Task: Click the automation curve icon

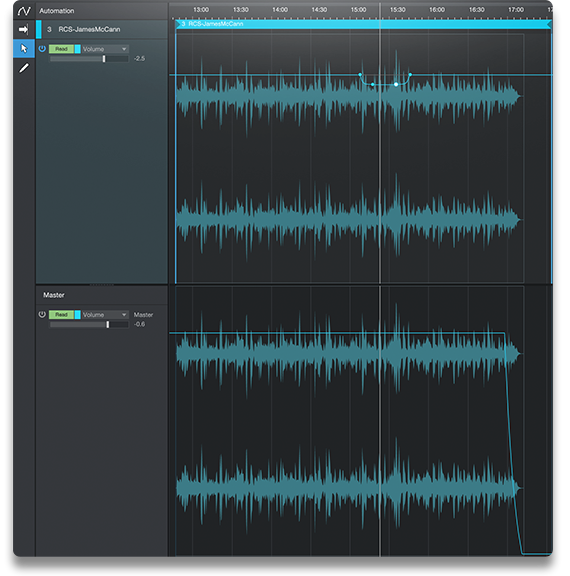Action: [x=24, y=11]
